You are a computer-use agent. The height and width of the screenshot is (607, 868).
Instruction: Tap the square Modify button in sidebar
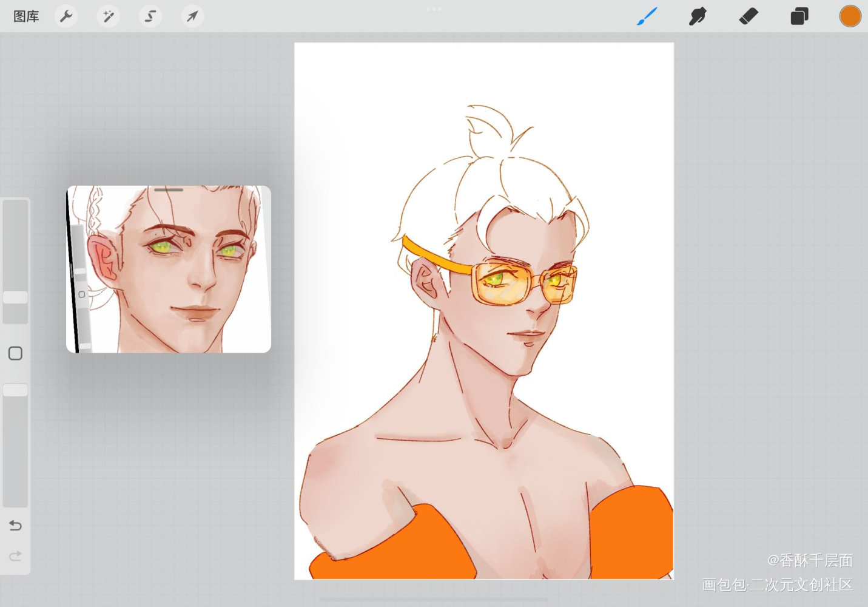16,353
